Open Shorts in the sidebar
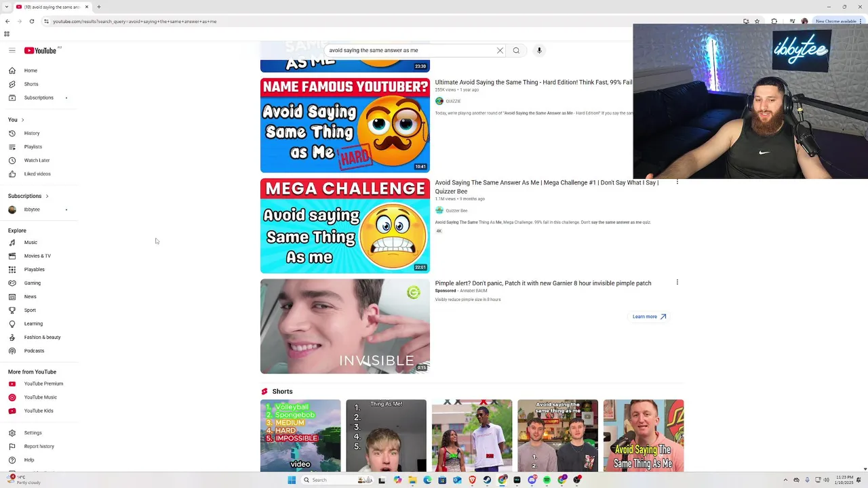Screen dimensions: 868x488 pyautogui.click(x=31, y=84)
